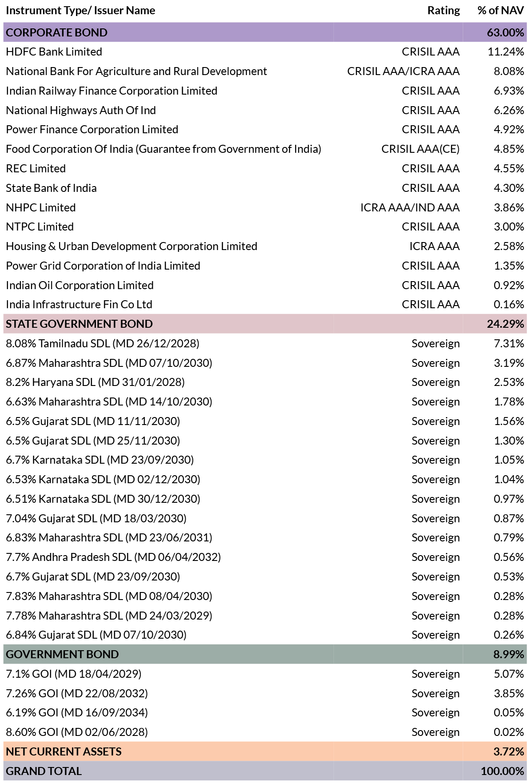
Task: Select the 7.1% GOI (MD 18/04/2029) row
Action: click(x=265, y=674)
